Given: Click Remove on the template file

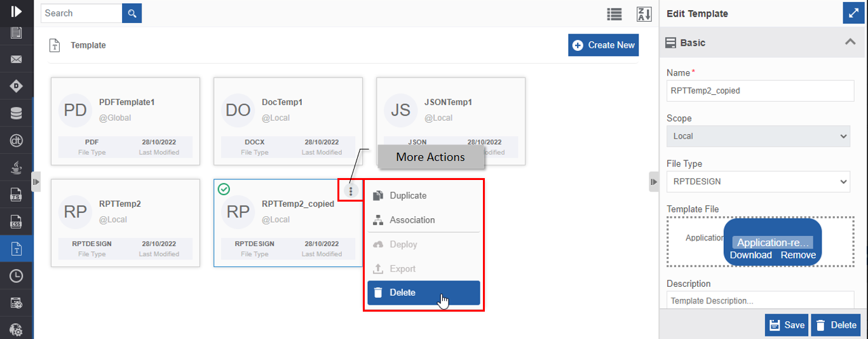Looking at the screenshot, I should 798,255.
